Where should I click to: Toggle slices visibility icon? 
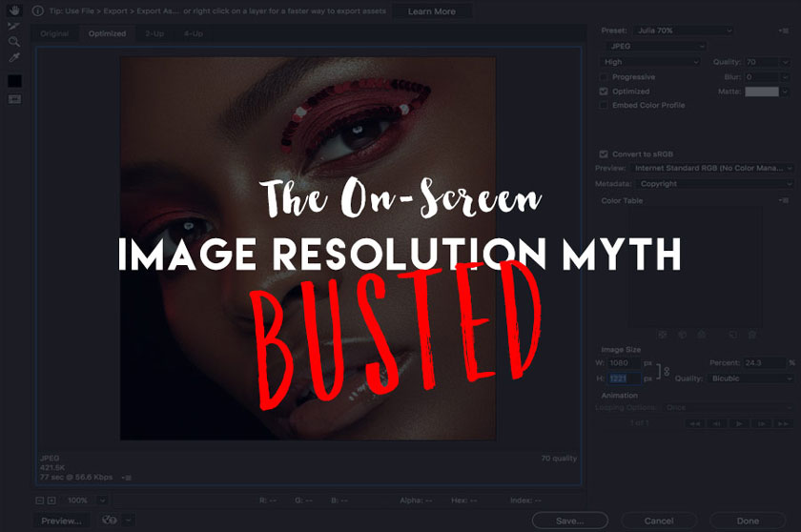coord(14,99)
